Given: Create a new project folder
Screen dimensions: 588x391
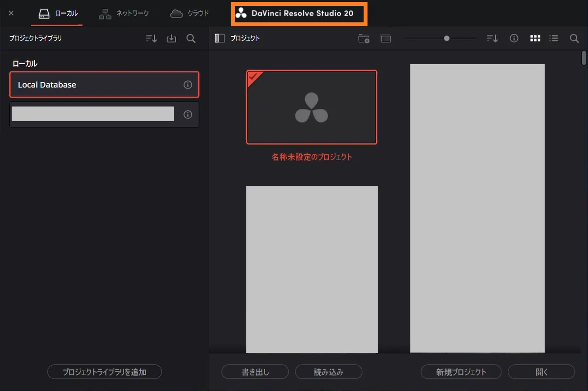Looking at the screenshot, I should pyautogui.click(x=364, y=38).
